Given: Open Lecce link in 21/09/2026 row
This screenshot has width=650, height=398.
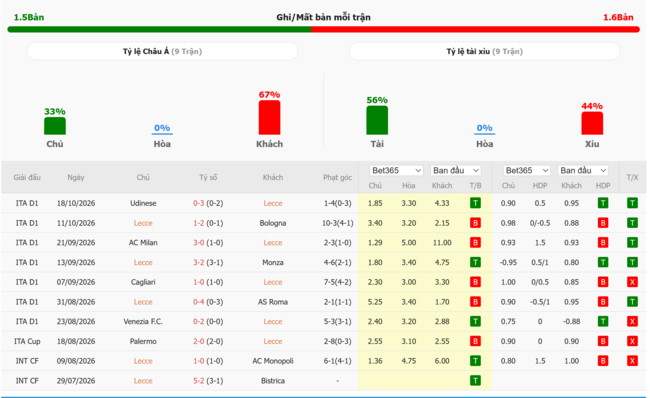Looking at the screenshot, I should tap(273, 243).
